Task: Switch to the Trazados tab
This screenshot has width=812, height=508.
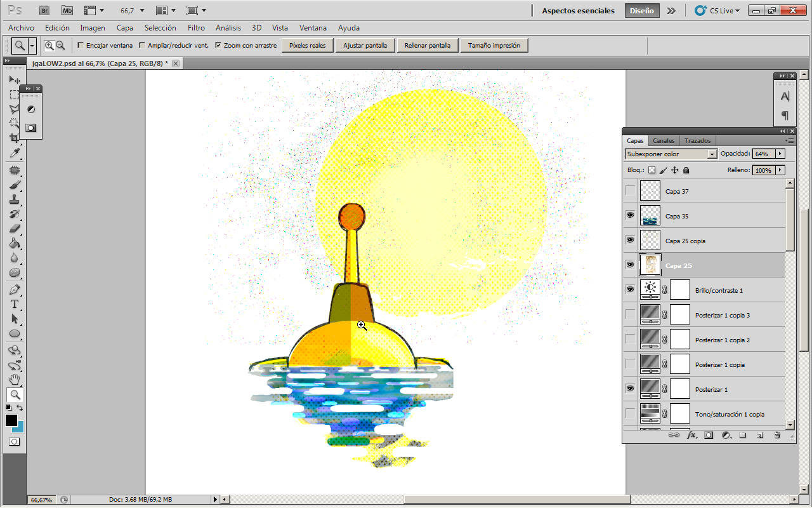Action: [697, 140]
